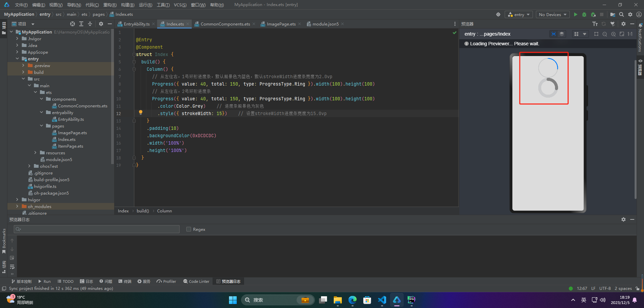The height and width of the screenshot is (308, 644).
Task: Click the previewer log search field
Action: pyautogui.click(x=97, y=229)
